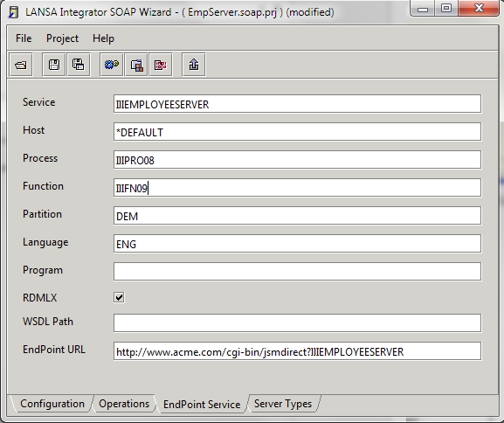Focus the EndPoint URL text field

click(297, 351)
